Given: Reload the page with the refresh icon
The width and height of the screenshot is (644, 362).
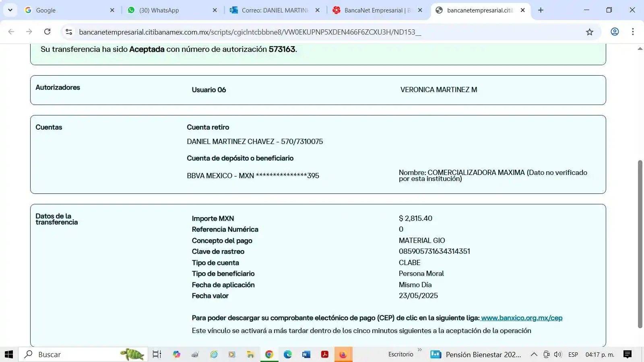Looking at the screenshot, I should 47,32.
